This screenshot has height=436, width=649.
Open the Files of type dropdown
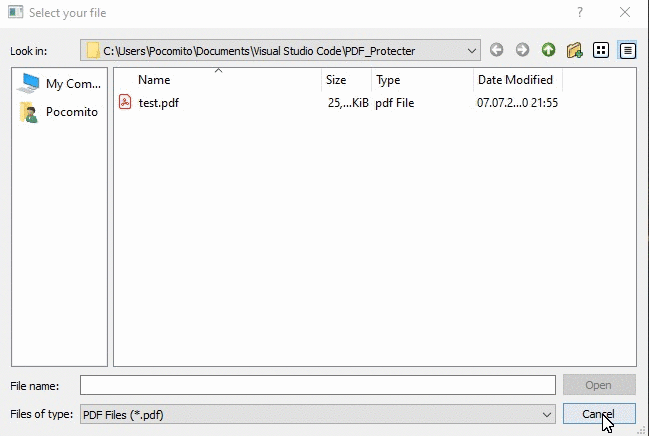click(318, 414)
